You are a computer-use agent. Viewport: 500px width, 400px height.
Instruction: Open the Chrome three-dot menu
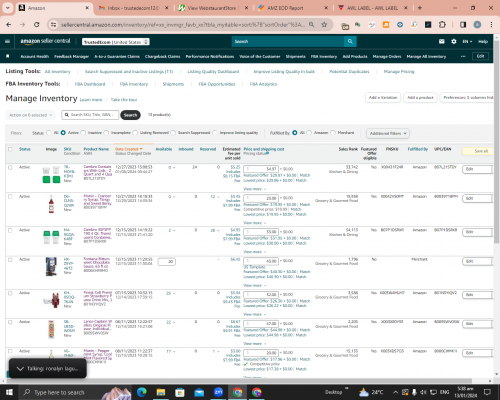(491, 24)
